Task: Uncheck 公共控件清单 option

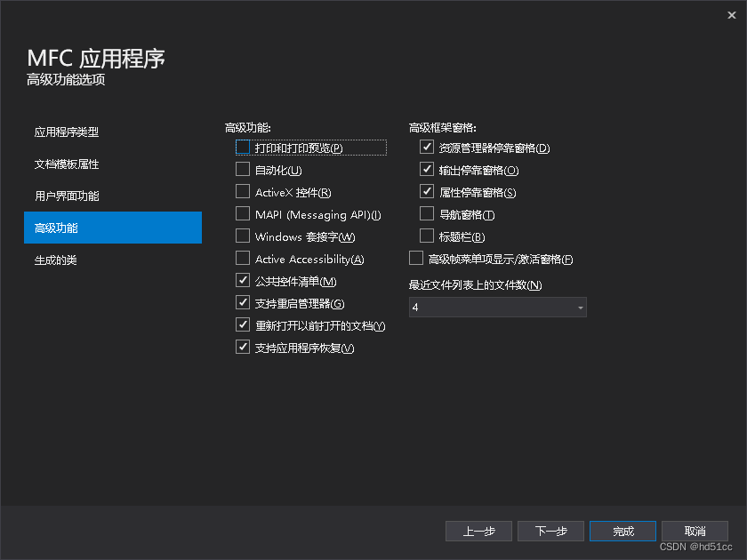Action: 243,280
